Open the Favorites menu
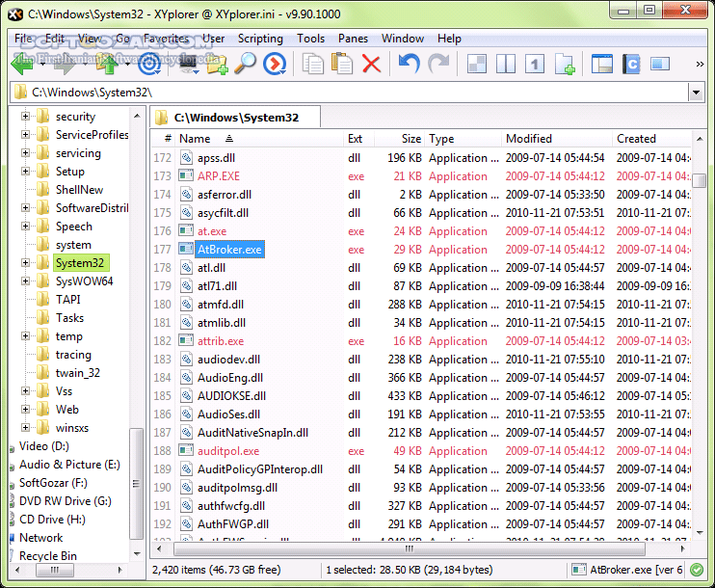Viewport: 715px width, 588px height. click(166, 39)
